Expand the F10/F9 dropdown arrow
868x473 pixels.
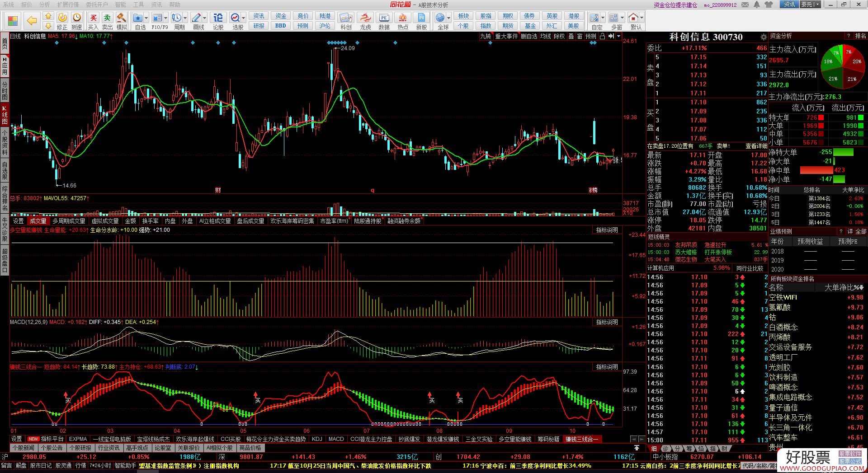pos(165,18)
